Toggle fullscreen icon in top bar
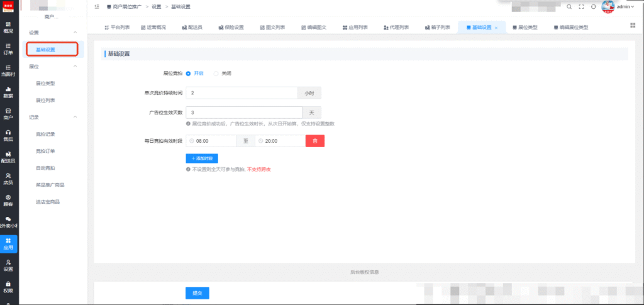The height and width of the screenshot is (305, 644). coord(581,6)
